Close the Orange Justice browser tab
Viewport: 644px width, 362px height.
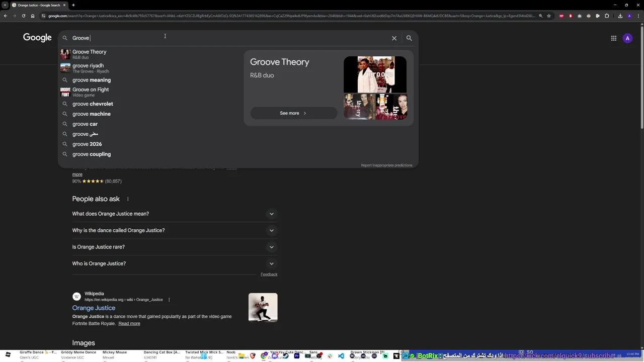tap(64, 5)
